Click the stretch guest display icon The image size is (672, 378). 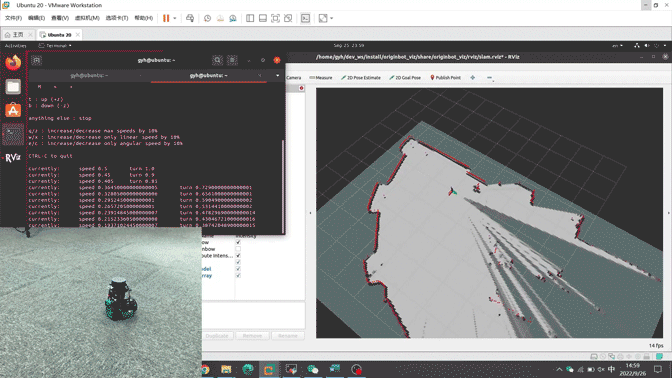point(323,18)
